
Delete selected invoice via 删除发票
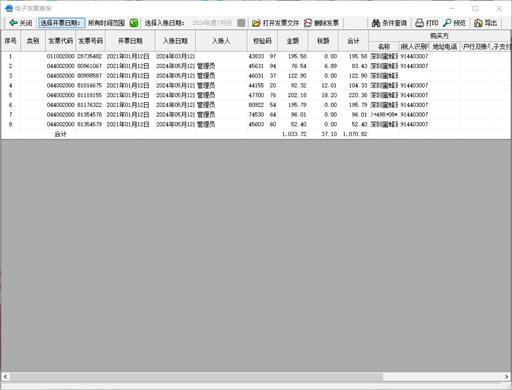pyautogui.click(x=321, y=23)
